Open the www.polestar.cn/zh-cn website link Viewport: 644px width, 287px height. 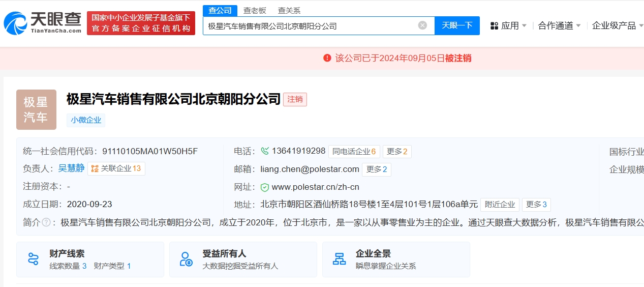(315, 187)
